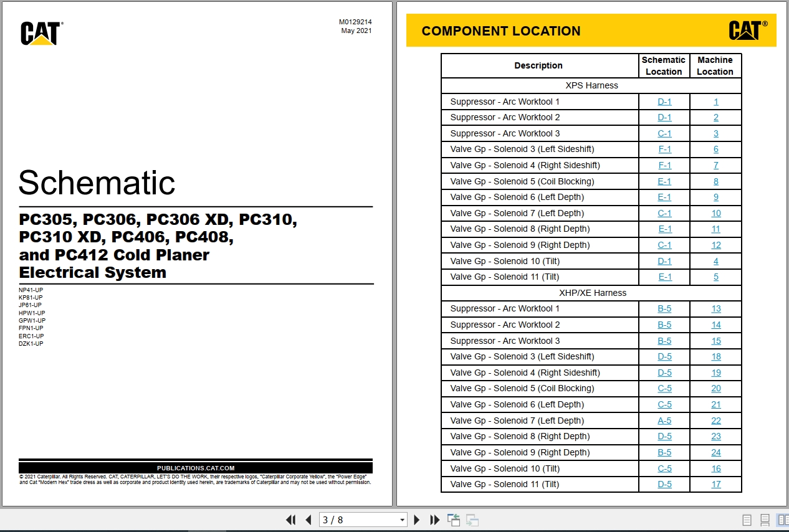Open link D-5 for XHP/XE Solenoid 11 Tilt
The width and height of the screenshot is (789, 532).
pyautogui.click(x=664, y=484)
